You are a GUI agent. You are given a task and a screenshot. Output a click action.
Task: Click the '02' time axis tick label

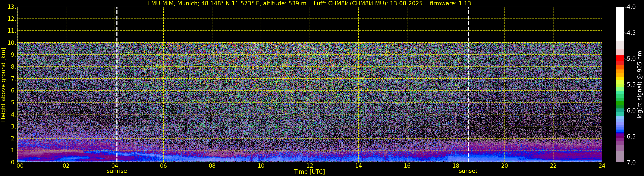tap(66, 166)
